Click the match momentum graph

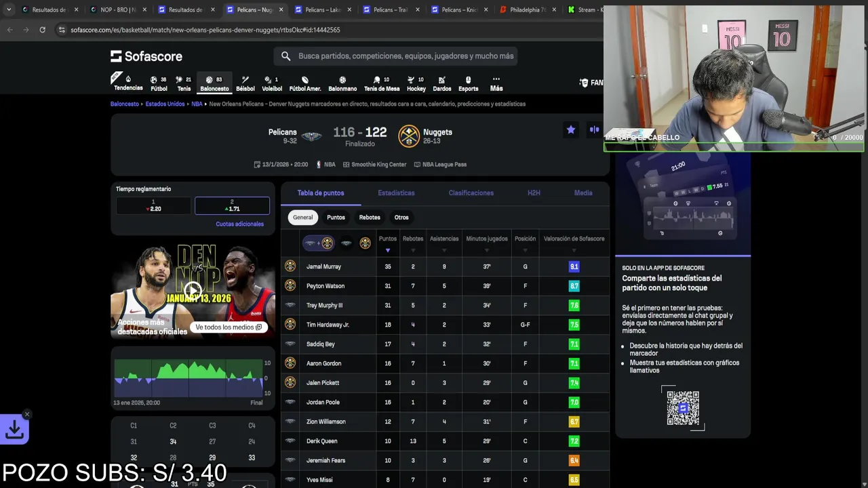tap(189, 380)
